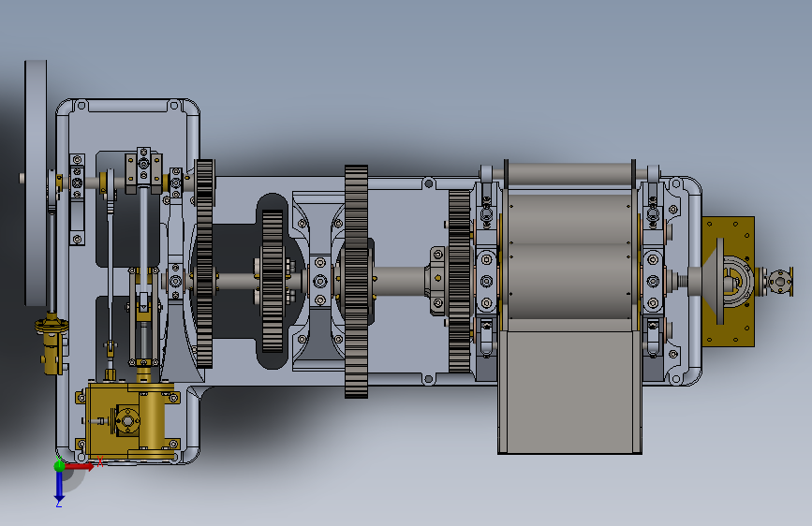
Task: Select the spur gear next to the roller housing
Action: [459, 281]
